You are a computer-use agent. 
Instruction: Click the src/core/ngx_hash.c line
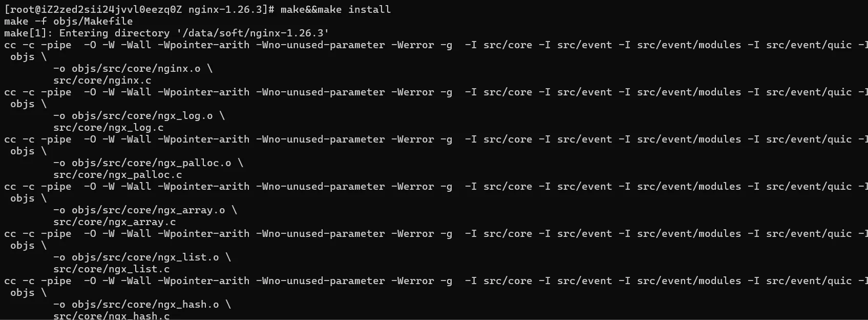[x=112, y=315]
